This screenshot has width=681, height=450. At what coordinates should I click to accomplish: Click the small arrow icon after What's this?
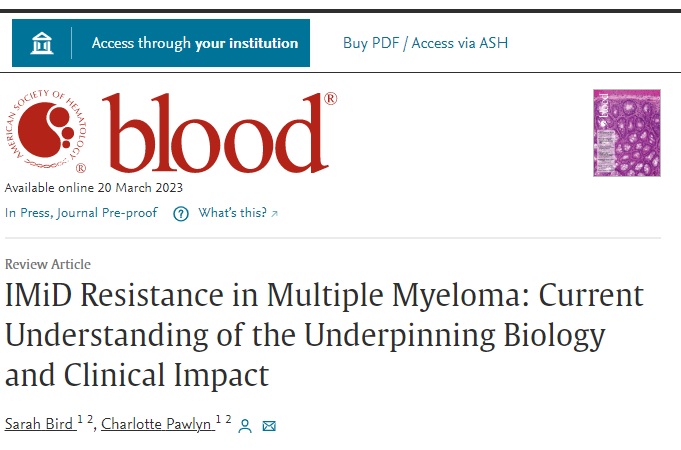pos(275,214)
